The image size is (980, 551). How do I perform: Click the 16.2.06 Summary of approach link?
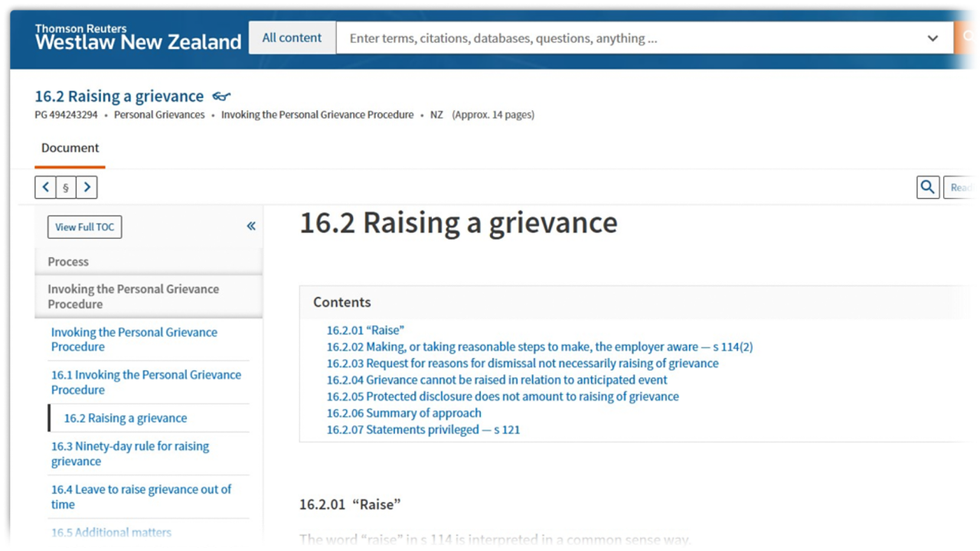point(403,413)
